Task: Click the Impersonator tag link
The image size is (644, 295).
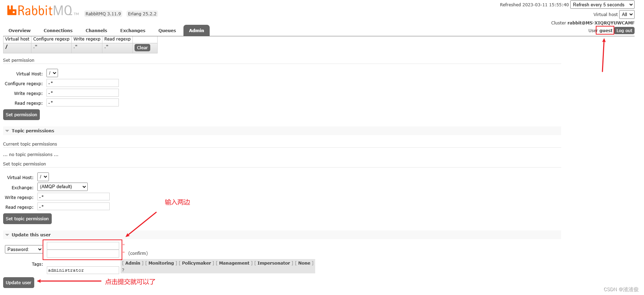Action: [274, 263]
